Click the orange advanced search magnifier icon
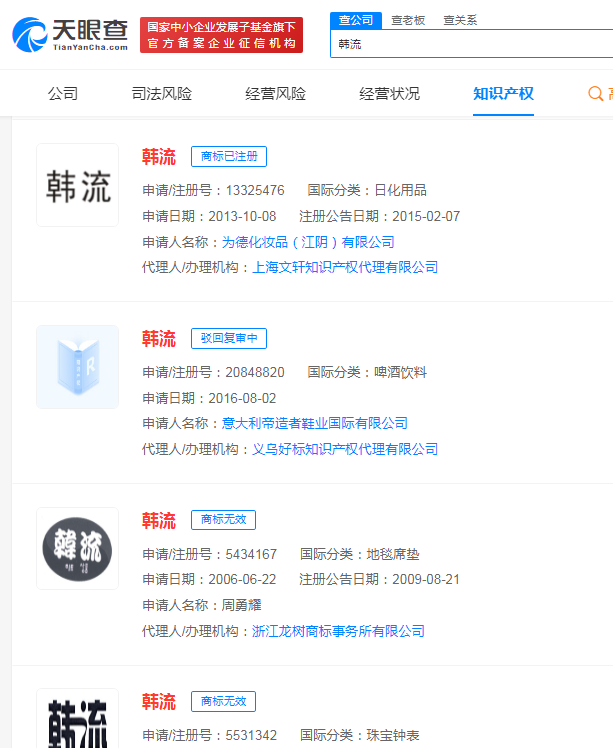Image resolution: width=613 pixels, height=748 pixels. click(x=595, y=94)
